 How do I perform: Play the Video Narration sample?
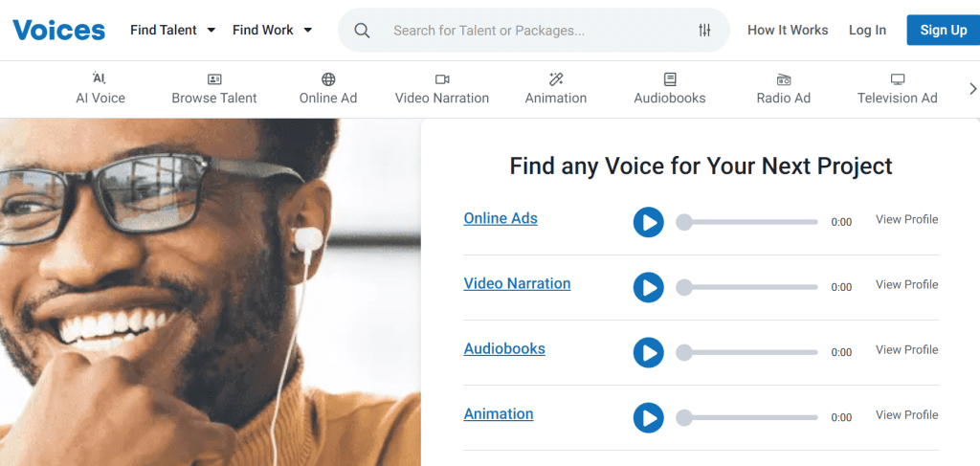[x=648, y=287]
